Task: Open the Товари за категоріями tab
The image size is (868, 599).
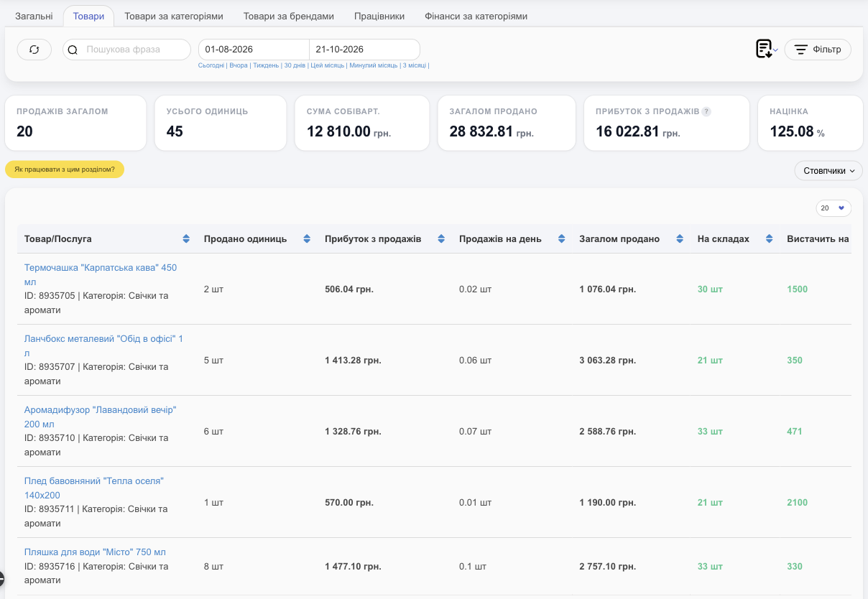Action: coord(174,17)
